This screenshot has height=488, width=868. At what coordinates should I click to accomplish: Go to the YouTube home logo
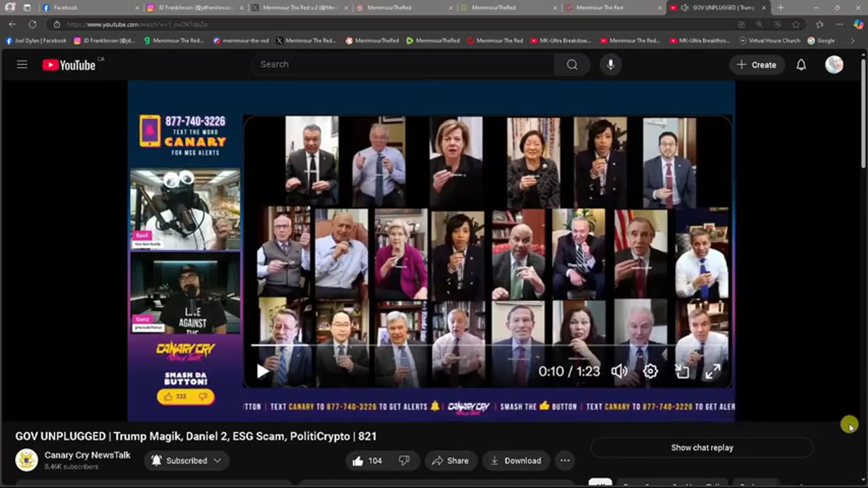(x=69, y=65)
